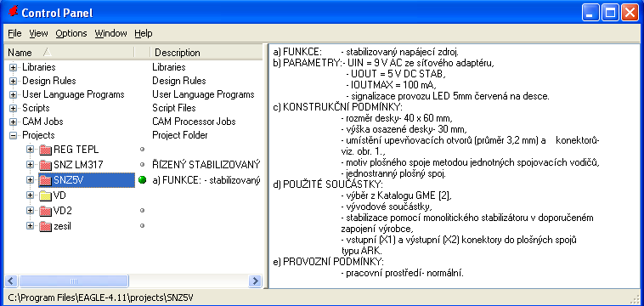Activate VD2 project via gray dot
Screen dimensions: 644x306
(143, 210)
